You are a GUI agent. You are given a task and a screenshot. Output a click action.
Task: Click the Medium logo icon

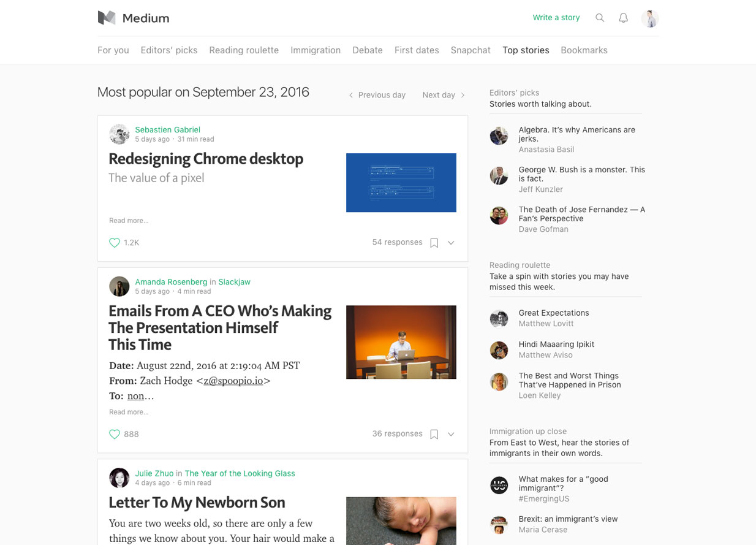(107, 18)
